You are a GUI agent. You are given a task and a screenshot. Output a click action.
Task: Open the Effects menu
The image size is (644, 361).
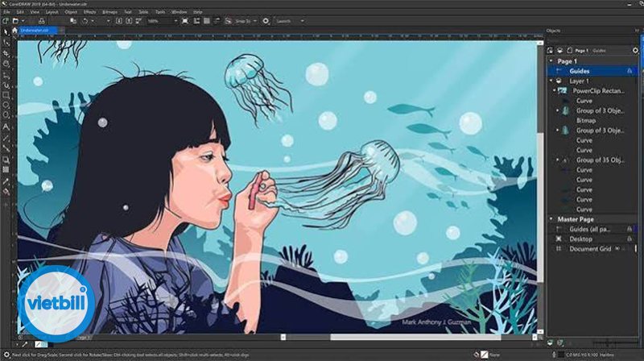89,12
